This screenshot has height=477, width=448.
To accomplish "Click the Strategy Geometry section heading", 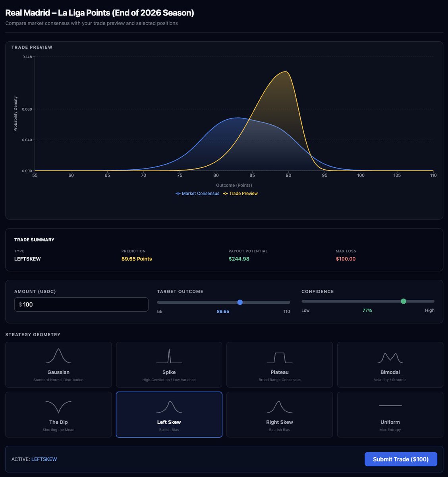I will [x=33, y=335].
